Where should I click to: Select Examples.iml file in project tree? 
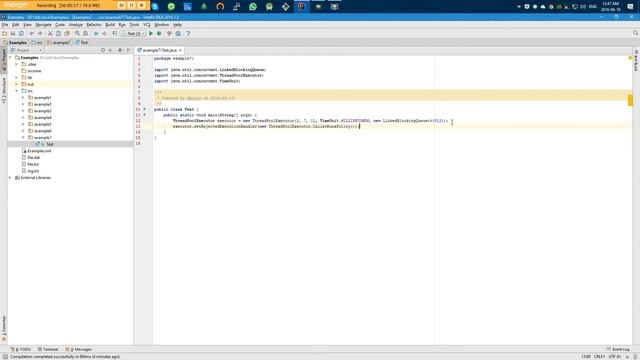pos(37,151)
